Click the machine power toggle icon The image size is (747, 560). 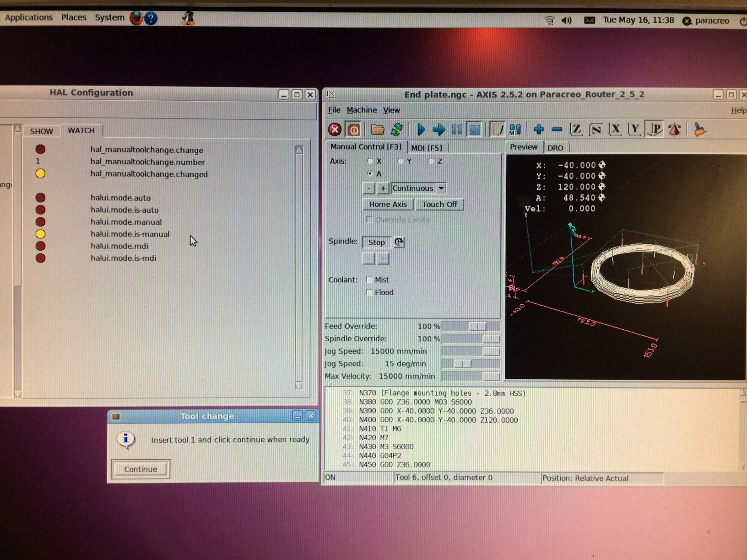(x=353, y=129)
